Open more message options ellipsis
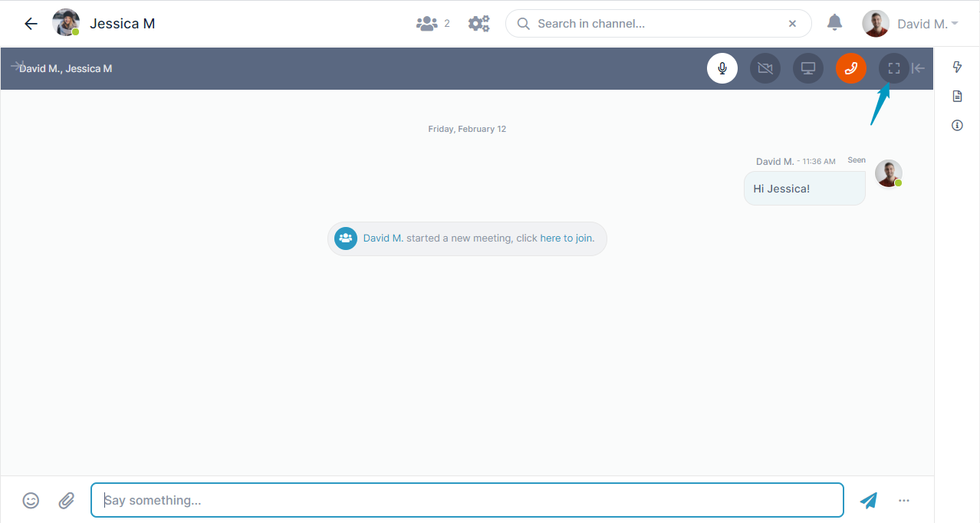Viewport: 980px width, 523px height. (x=904, y=500)
